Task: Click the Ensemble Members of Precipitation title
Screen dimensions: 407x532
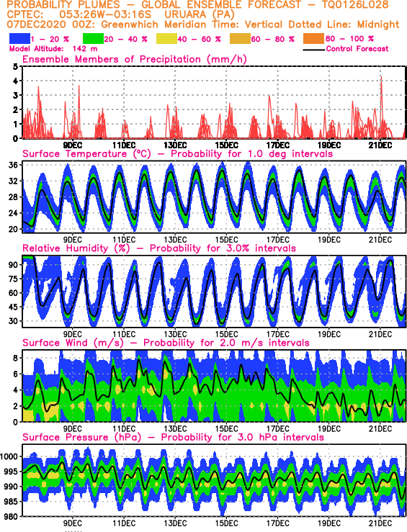Action: pos(135,59)
